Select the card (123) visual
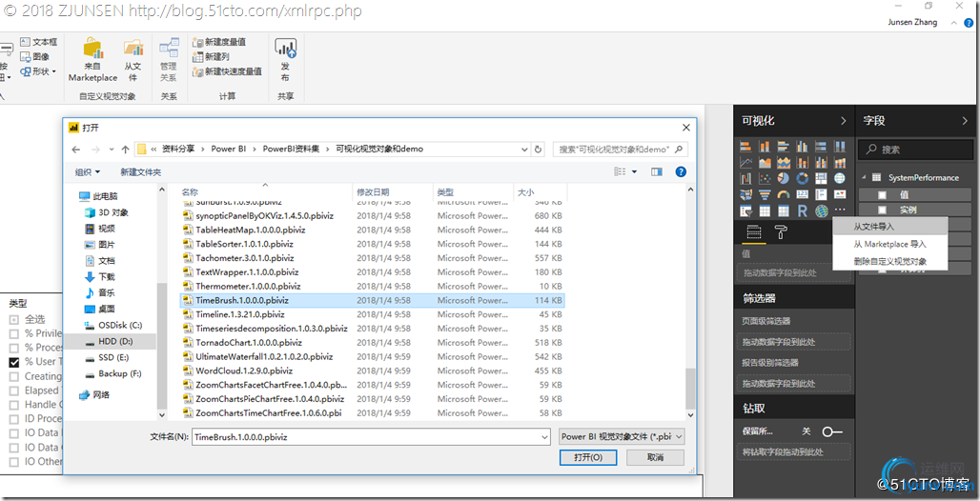 click(803, 195)
